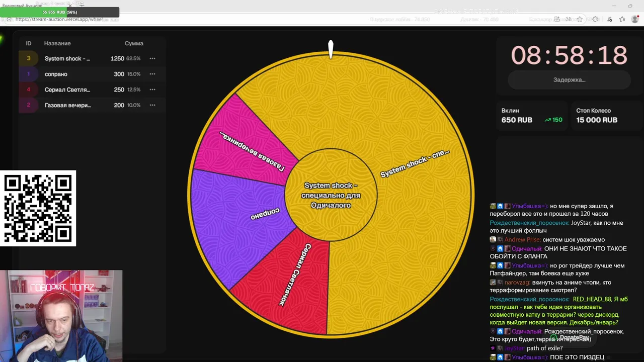Click the browser favorites star icon

click(580, 19)
